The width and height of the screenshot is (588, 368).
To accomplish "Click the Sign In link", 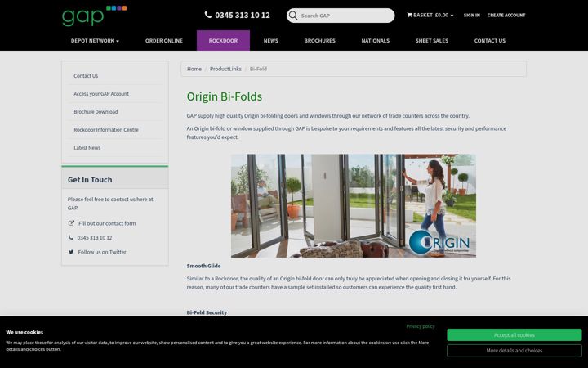I will pos(472,15).
